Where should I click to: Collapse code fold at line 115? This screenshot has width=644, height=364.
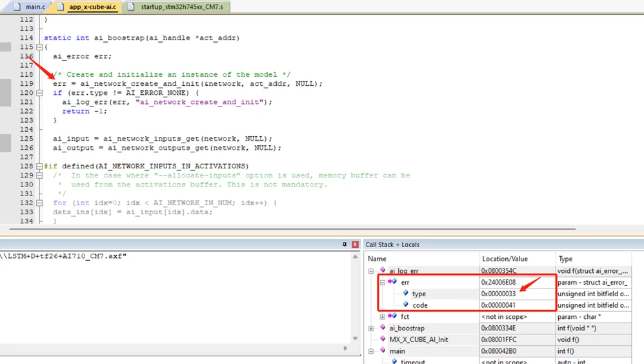[x=39, y=47]
